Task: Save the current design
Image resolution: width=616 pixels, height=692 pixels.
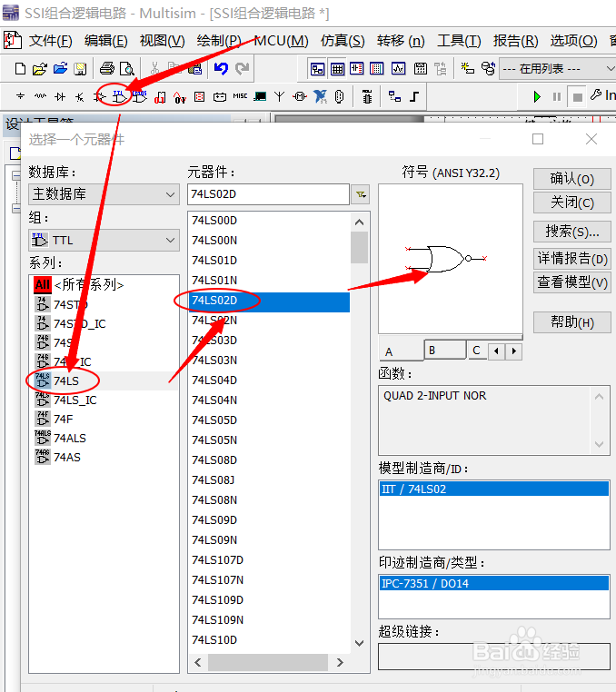Action: click(80, 69)
